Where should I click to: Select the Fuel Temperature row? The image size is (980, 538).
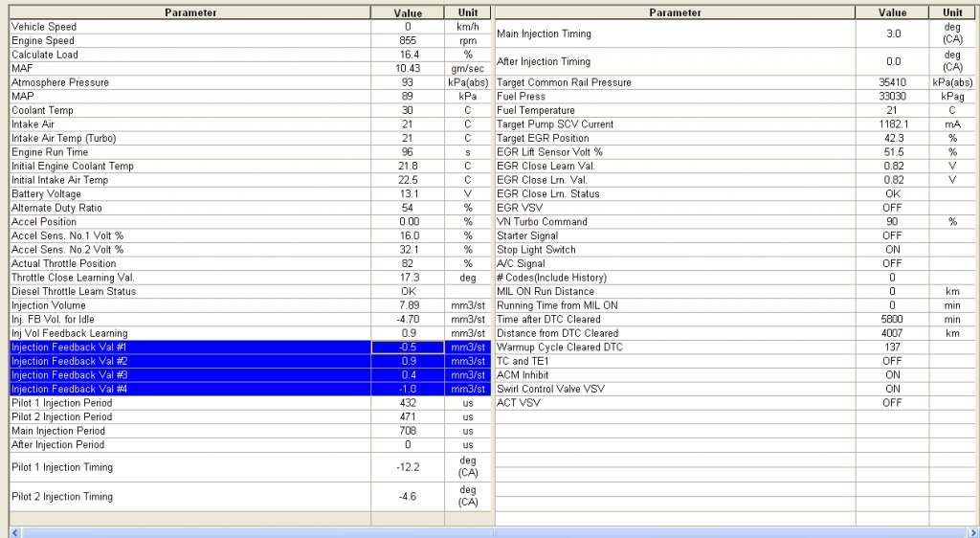736,110
